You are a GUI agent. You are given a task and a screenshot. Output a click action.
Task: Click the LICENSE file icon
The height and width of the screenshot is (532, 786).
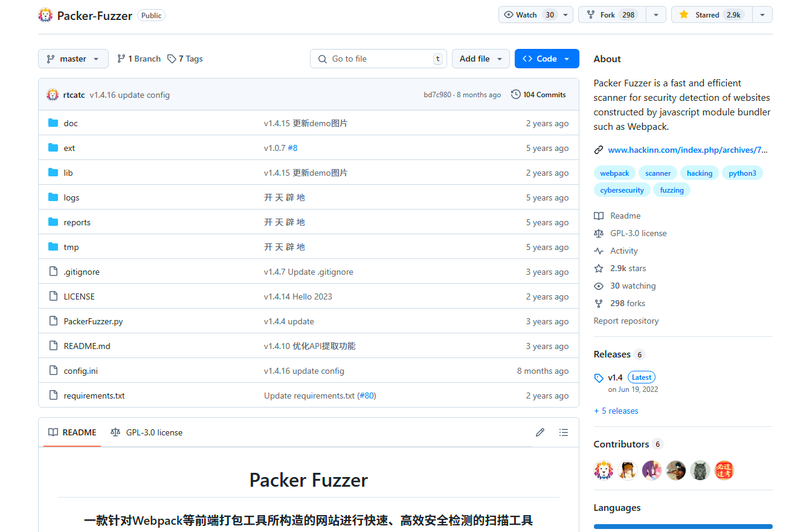tap(53, 296)
